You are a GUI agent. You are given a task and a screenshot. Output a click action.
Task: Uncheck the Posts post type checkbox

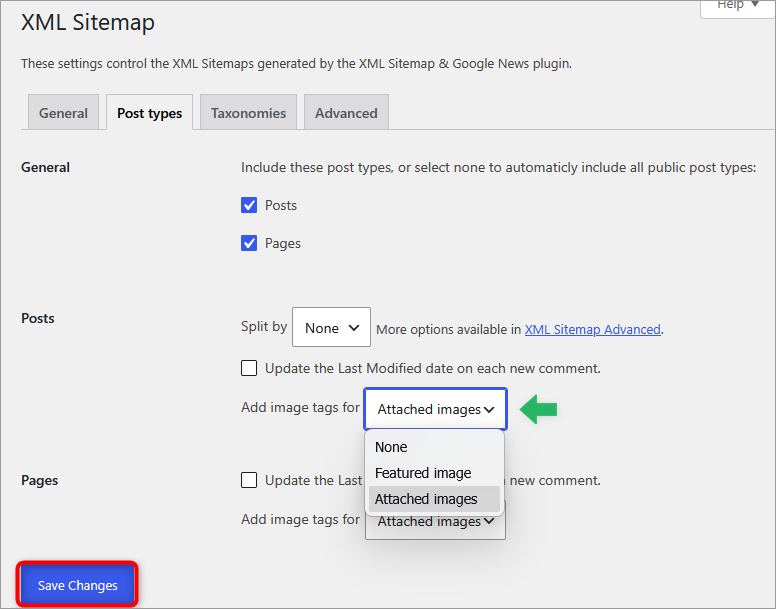(x=249, y=205)
